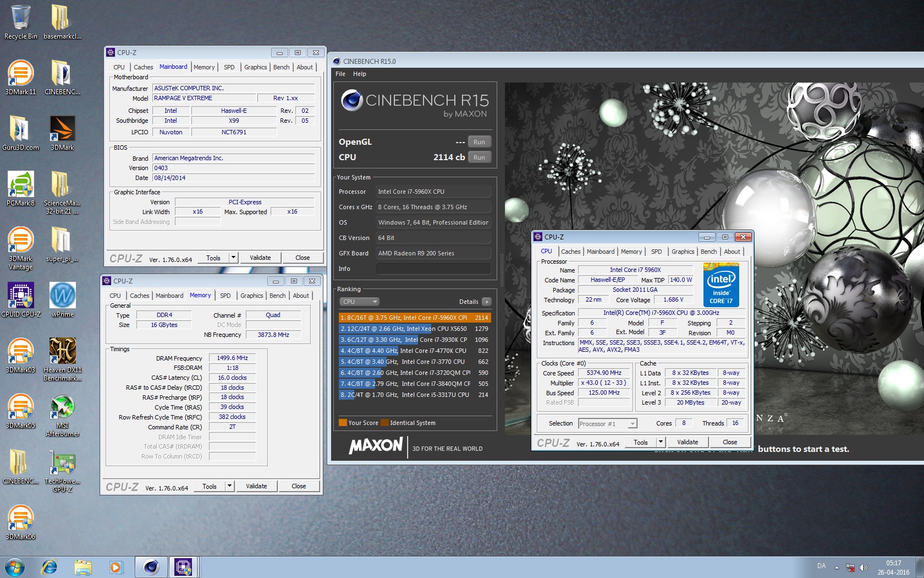Open Tools dropdown arrow in Memory CPU-Z window
Image resolution: width=924 pixels, height=578 pixels.
click(229, 486)
